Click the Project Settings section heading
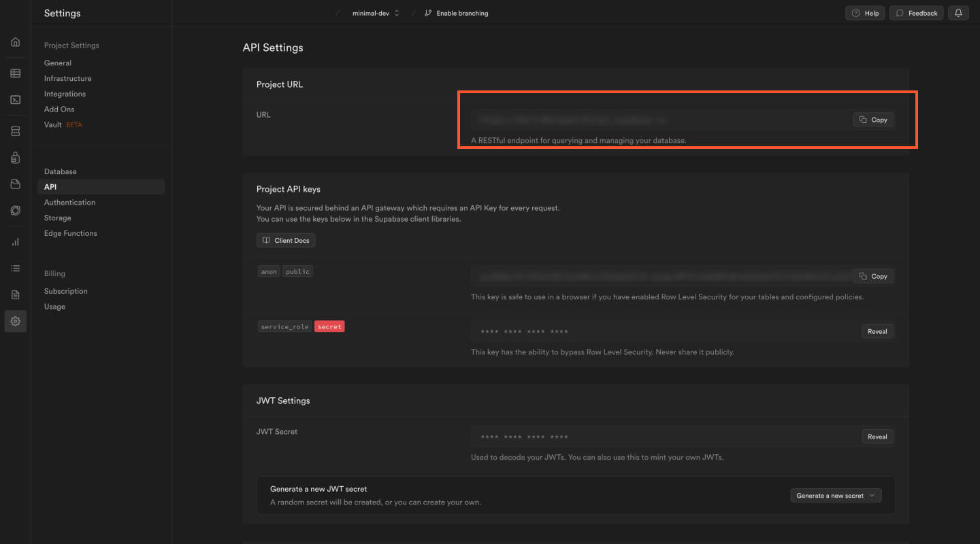 tap(71, 46)
